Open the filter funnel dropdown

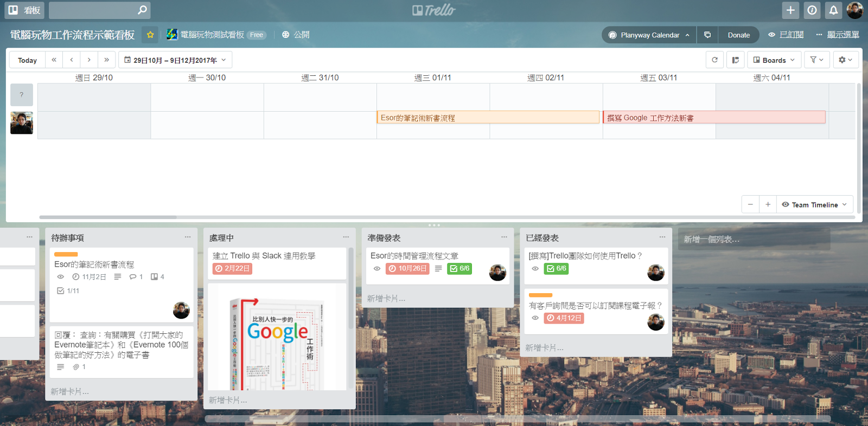[816, 60]
